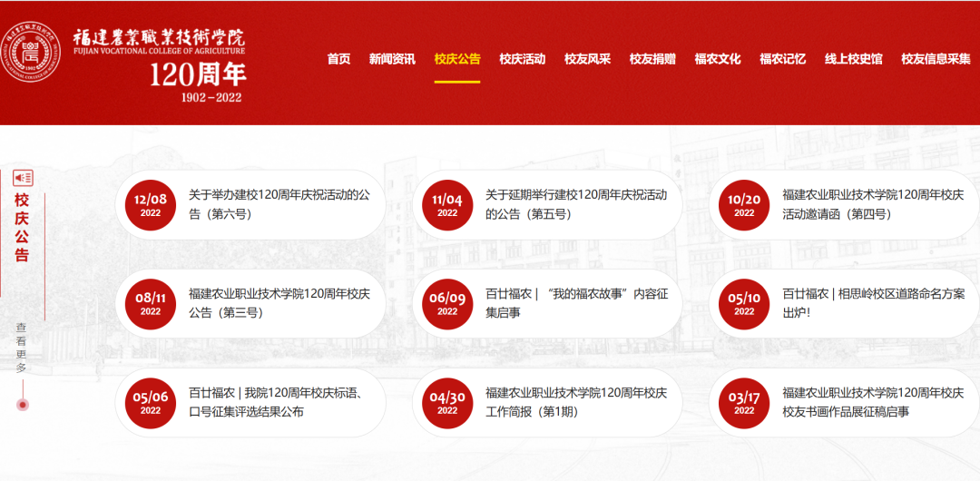Open announcement 第六号 about 120周年庆祝活动
980x481 pixels.
[x=279, y=204]
